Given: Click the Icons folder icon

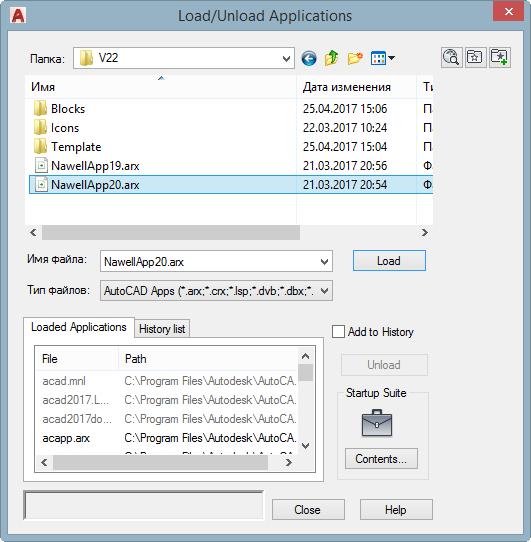Looking at the screenshot, I should point(40,128).
